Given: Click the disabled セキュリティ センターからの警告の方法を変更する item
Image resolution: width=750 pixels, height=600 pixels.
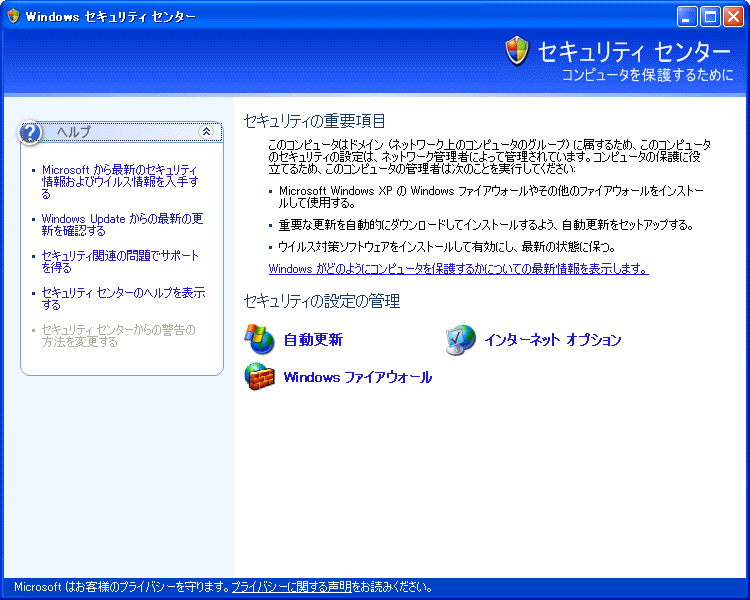Looking at the screenshot, I should pos(119,335).
